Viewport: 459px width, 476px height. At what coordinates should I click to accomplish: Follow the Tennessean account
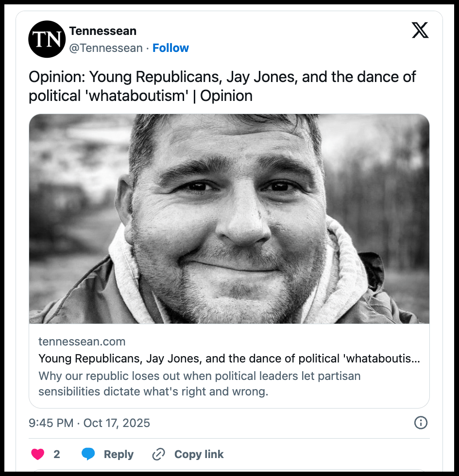pos(170,48)
